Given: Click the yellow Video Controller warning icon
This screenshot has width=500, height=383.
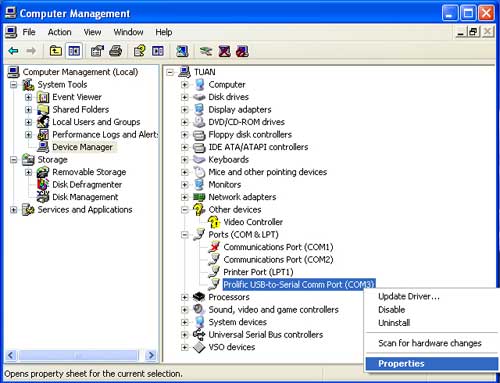Looking at the screenshot, I should coord(214,222).
